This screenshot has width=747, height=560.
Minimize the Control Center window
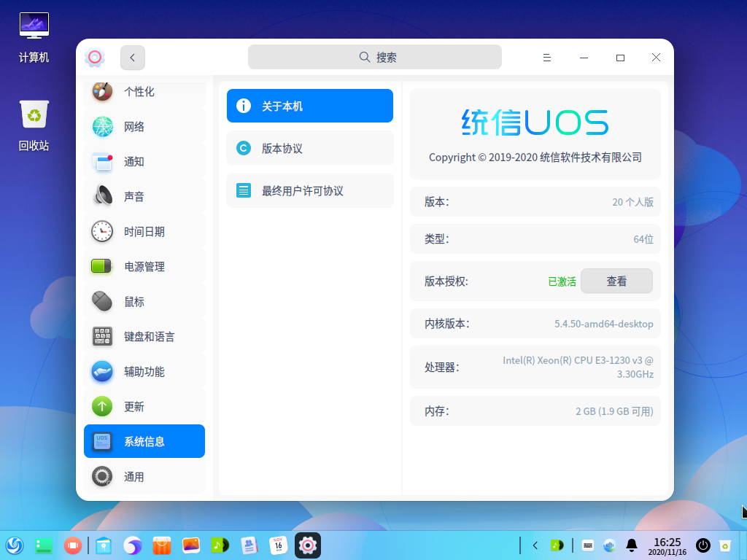pyautogui.click(x=584, y=58)
